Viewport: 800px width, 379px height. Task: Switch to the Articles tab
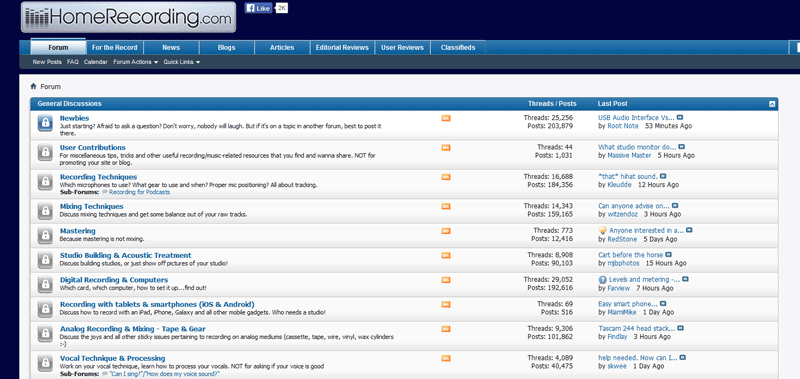[x=282, y=47]
